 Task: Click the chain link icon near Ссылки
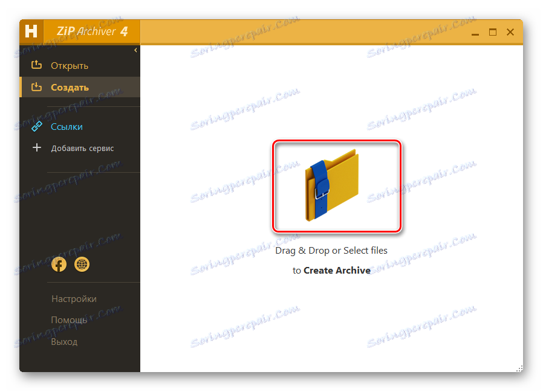pos(37,127)
